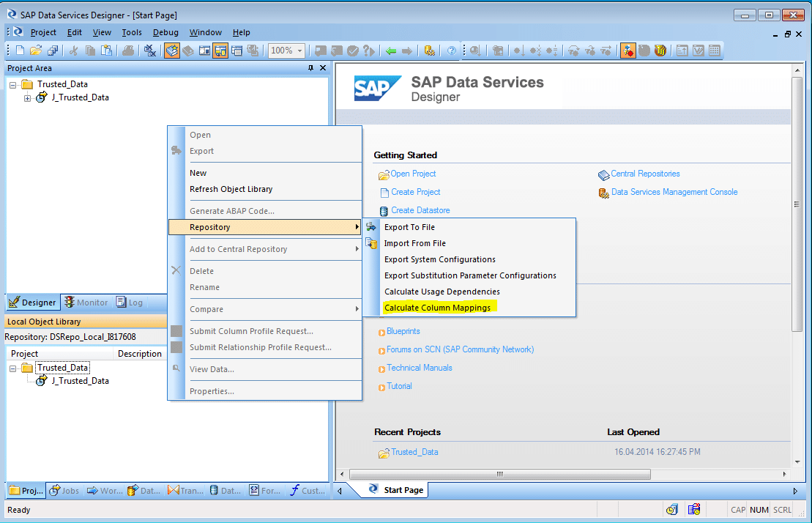
Task: Click the question mark Where Used icon
Action: [369, 51]
